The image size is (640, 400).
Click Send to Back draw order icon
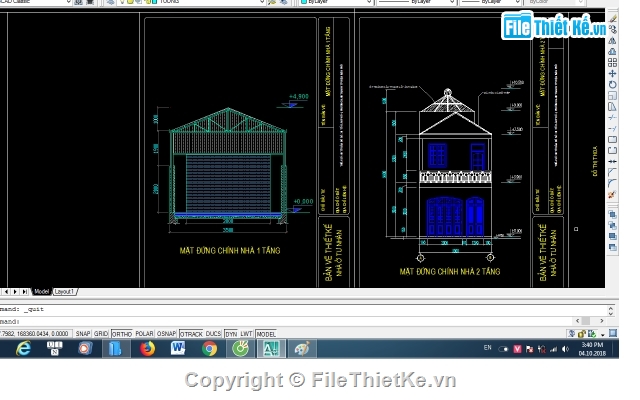tap(613, 225)
